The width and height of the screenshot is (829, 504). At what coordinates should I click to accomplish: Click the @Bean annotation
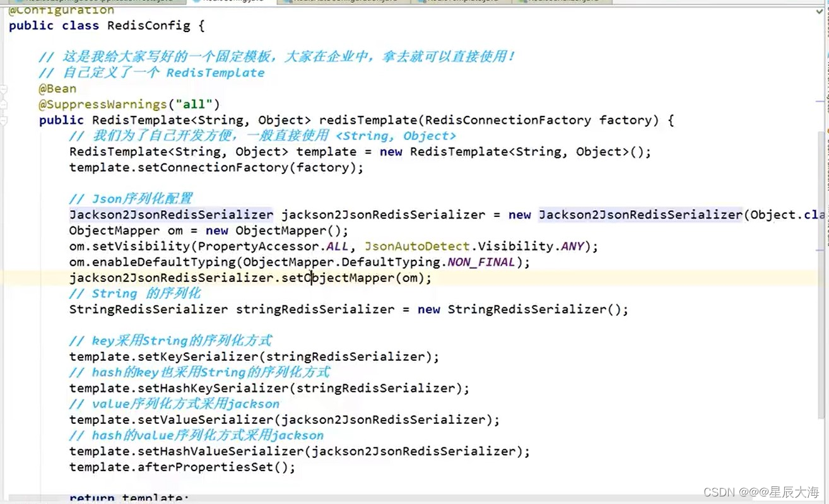pos(57,89)
